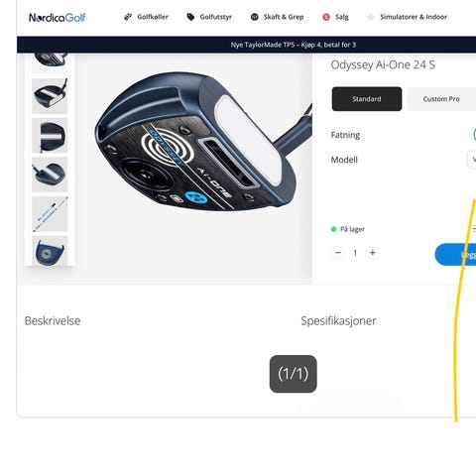The height and width of the screenshot is (476, 476).
Task: Select the Standard option
Action: [367, 99]
